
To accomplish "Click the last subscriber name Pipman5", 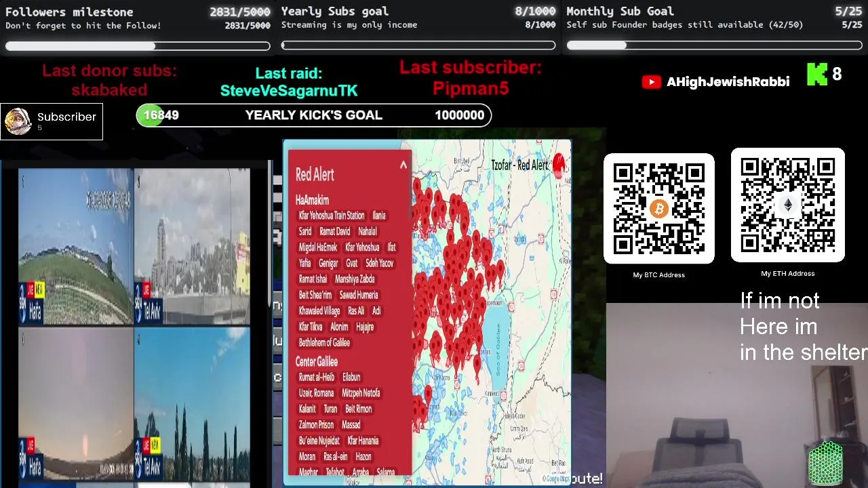I will (471, 88).
